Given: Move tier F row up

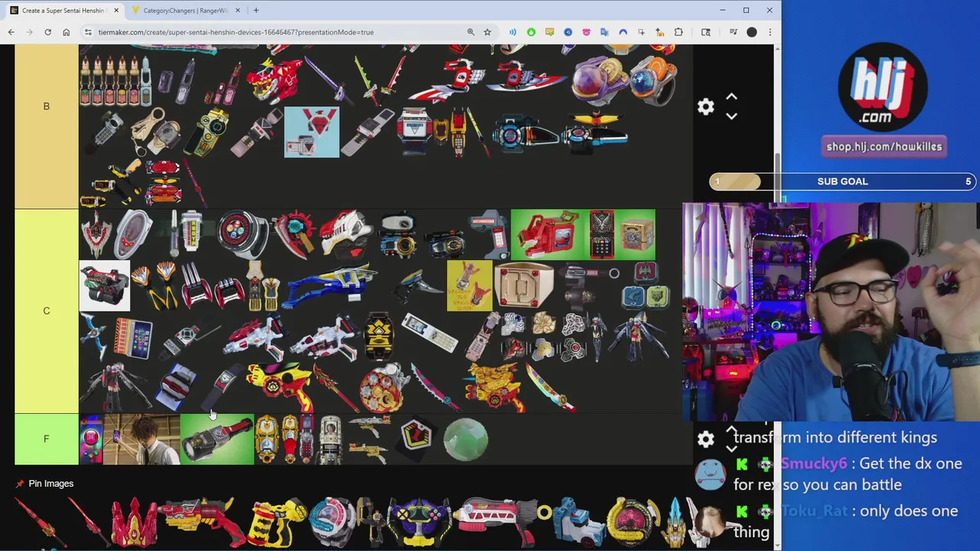Looking at the screenshot, I should [x=731, y=430].
